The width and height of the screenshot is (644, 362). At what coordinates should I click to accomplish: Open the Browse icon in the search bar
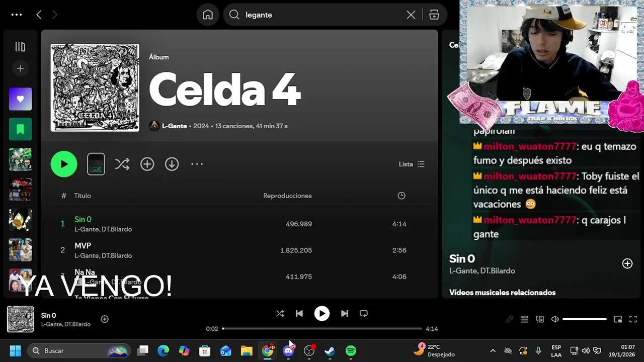(x=434, y=15)
